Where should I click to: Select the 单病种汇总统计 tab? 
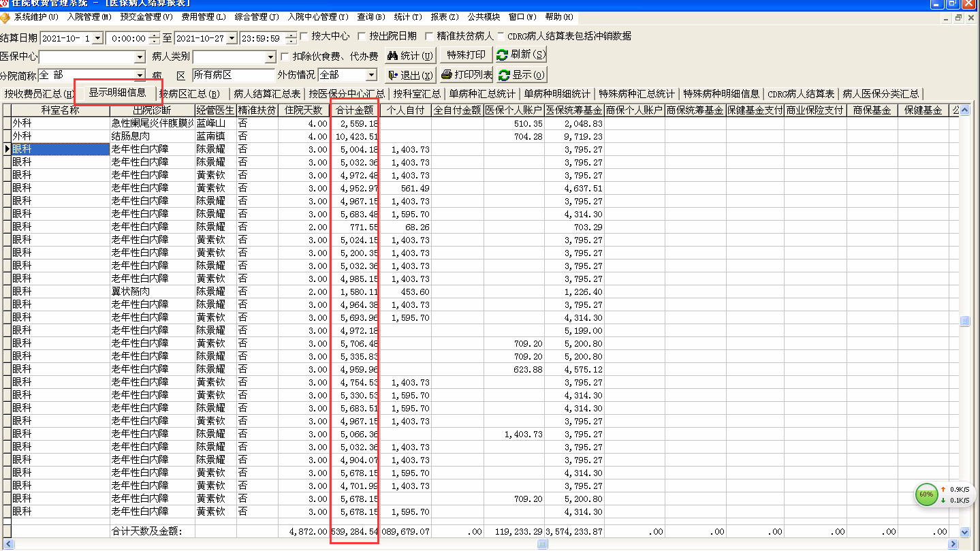[482, 94]
